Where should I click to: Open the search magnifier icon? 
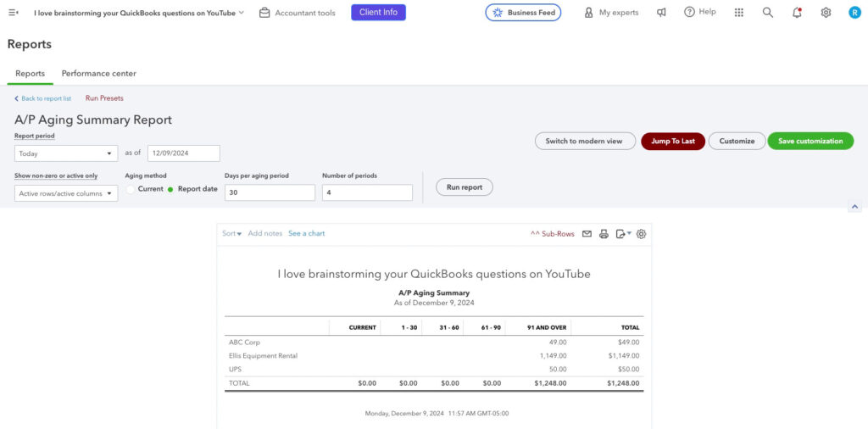tap(767, 13)
